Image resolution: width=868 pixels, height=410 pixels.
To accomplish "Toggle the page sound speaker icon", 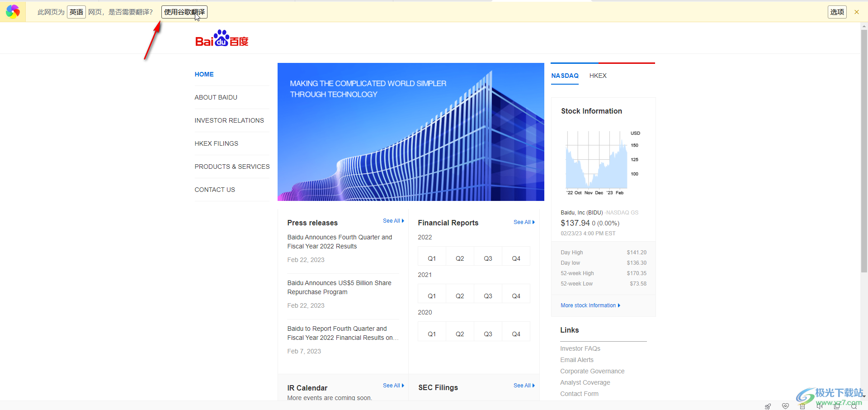I will pos(820,406).
